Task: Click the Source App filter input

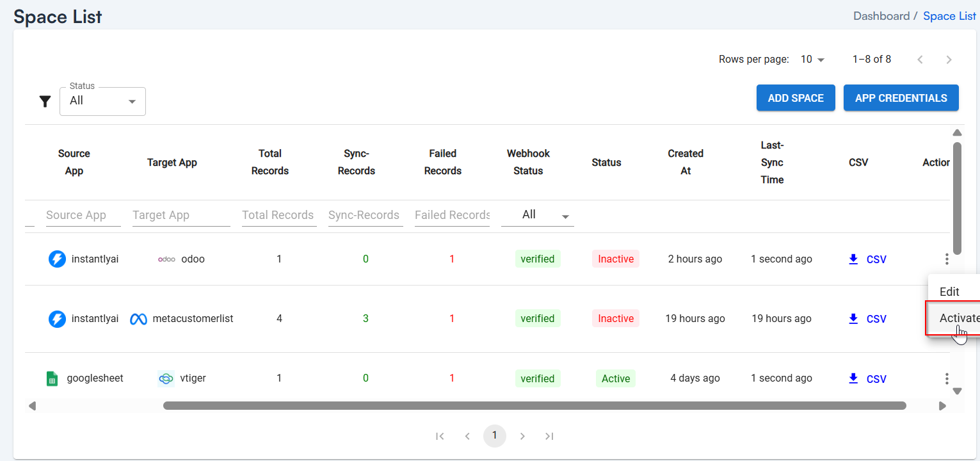Action: coord(83,215)
